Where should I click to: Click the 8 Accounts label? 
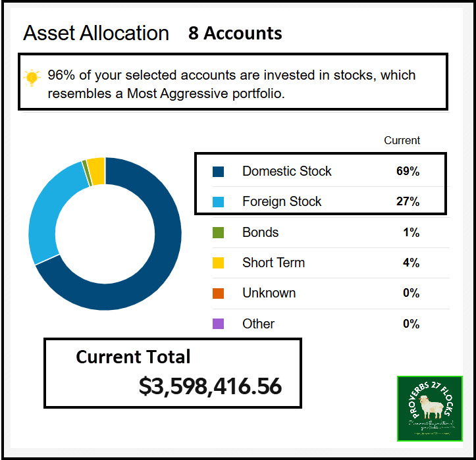(x=235, y=34)
